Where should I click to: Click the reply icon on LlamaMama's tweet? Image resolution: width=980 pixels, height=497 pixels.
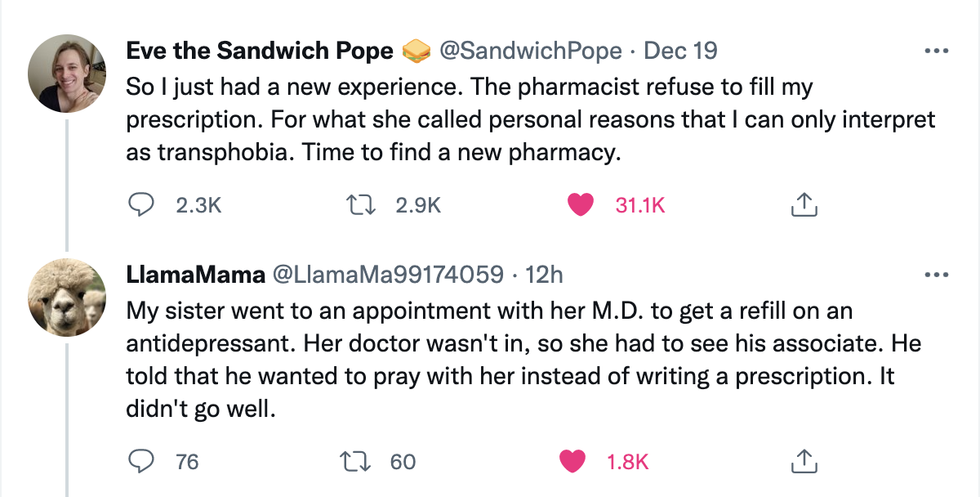click(x=143, y=461)
